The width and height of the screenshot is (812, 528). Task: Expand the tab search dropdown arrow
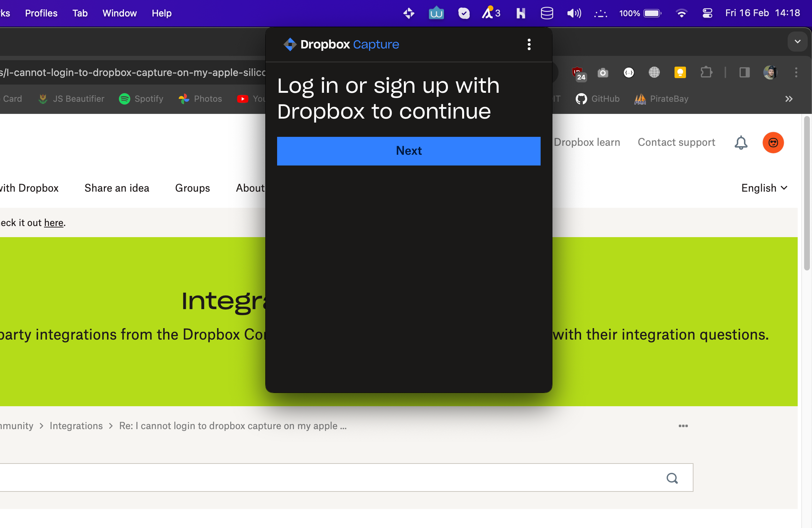pyautogui.click(x=797, y=42)
